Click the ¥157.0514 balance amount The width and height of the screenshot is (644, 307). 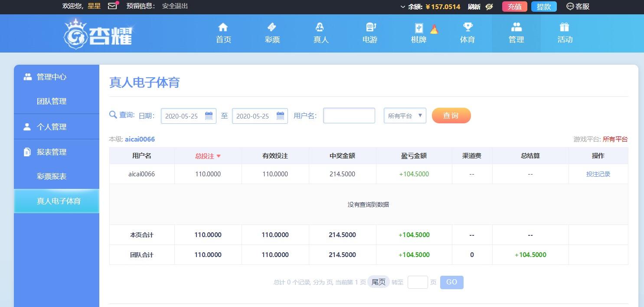(443, 7)
